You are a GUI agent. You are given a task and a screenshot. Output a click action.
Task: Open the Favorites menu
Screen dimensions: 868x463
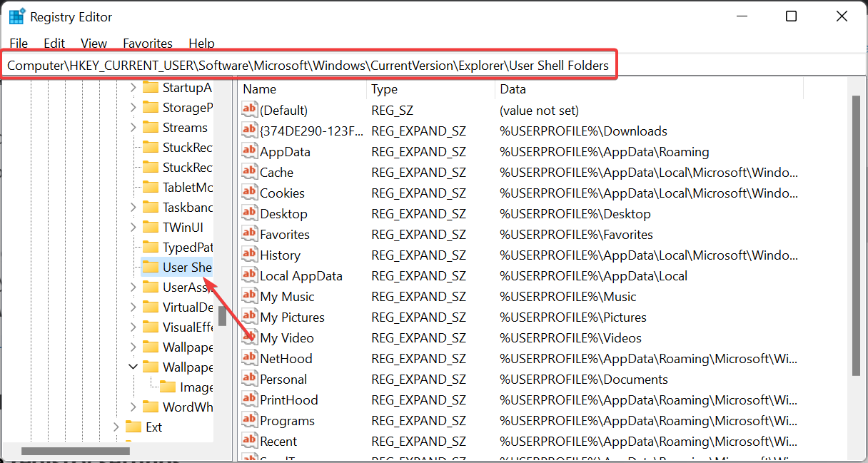[x=148, y=44]
